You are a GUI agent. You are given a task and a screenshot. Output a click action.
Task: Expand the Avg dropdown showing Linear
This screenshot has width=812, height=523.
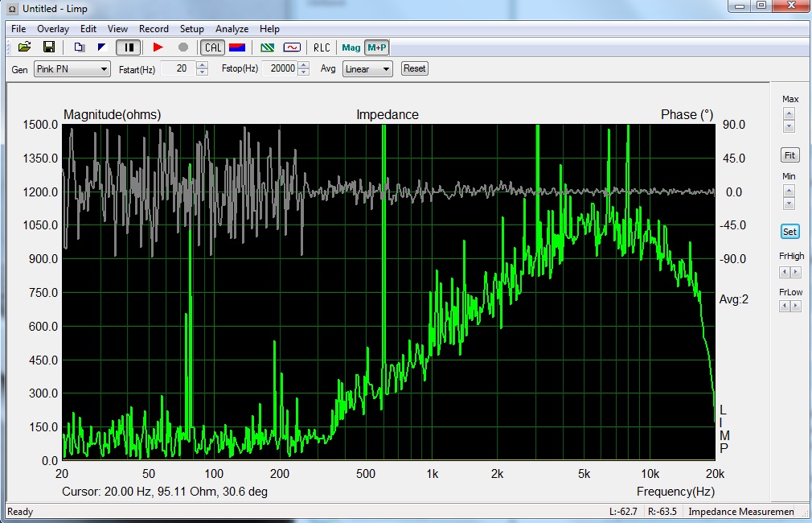(367, 69)
